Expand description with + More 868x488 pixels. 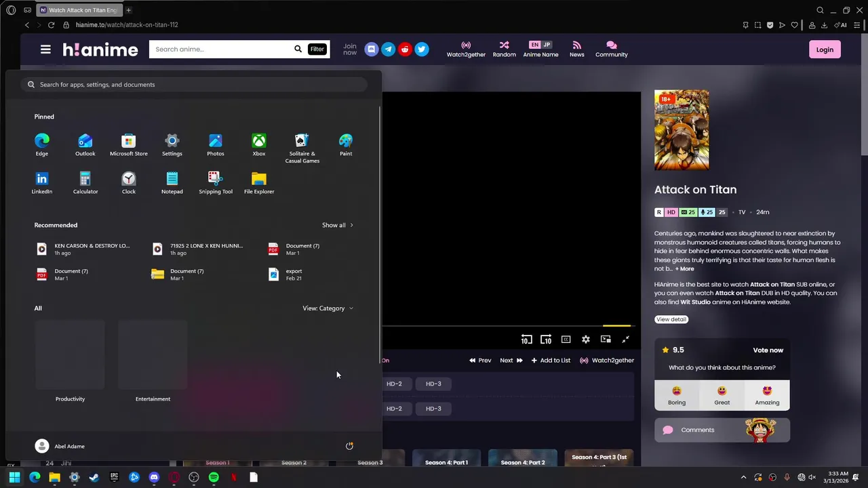pyautogui.click(x=685, y=268)
